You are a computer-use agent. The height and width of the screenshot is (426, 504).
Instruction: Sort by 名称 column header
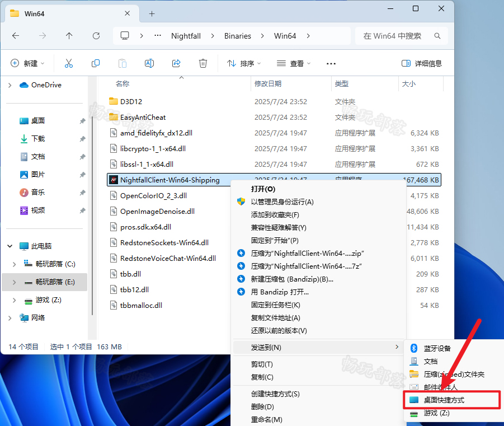[x=123, y=83]
